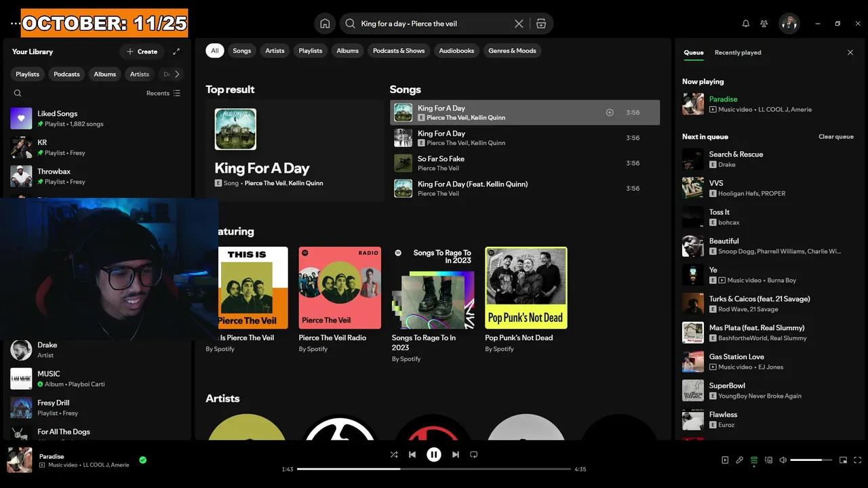
Task: Open Connect to a device
Action: click(768, 460)
